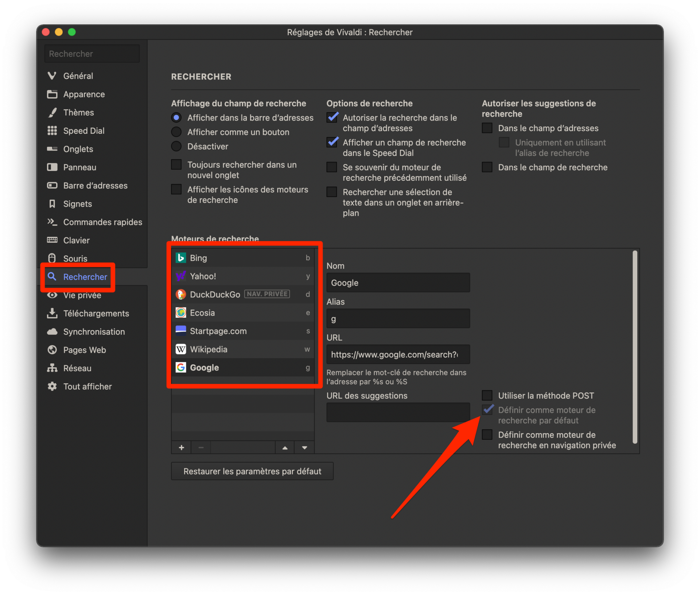Open the Panneau panel icon
Screen dimensions: 700x595
52,167
